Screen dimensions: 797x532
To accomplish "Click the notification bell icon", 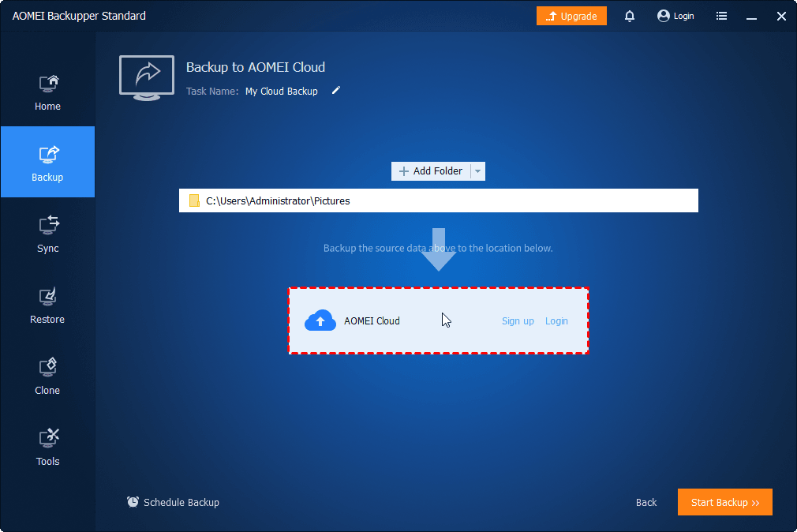I will 629,16.
